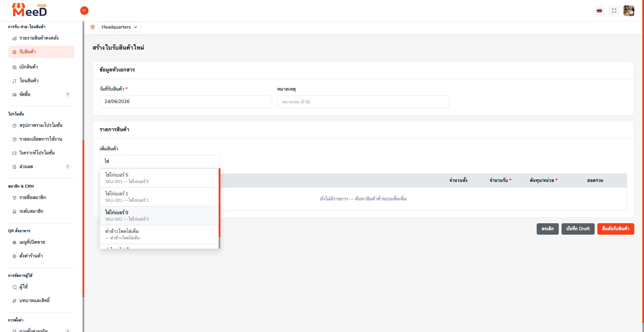Click the page's right-edge scrollbar
This screenshot has width=644, height=332.
tap(643, 161)
